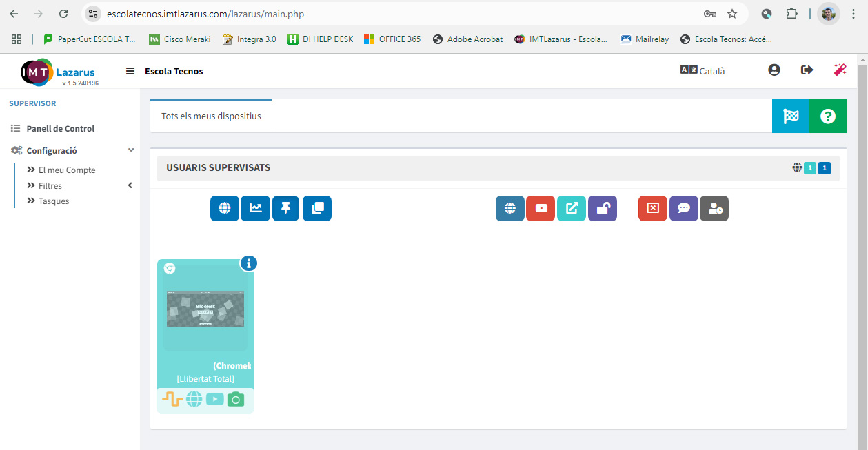Viewport: 868px width, 450px height.
Task: Open the green question mark help button
Action: pyautogui.click(x=828, y=116)
